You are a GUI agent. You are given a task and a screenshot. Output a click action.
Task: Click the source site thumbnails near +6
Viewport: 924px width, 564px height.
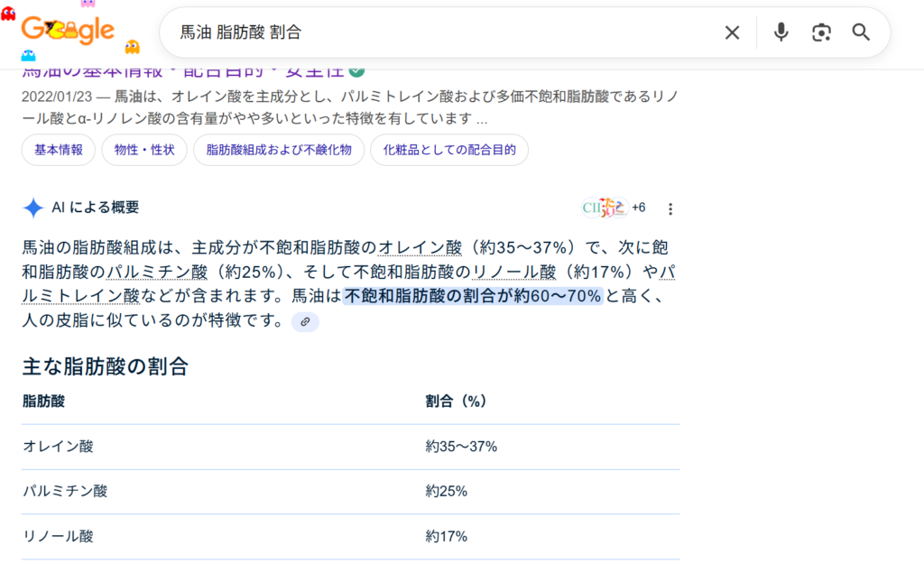605,208
